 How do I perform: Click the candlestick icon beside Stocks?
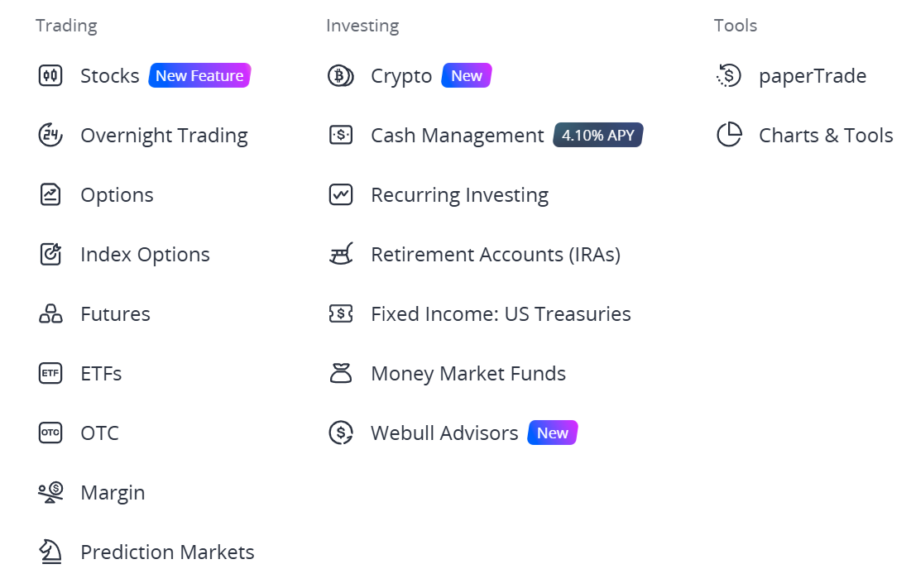coord(50,75)
